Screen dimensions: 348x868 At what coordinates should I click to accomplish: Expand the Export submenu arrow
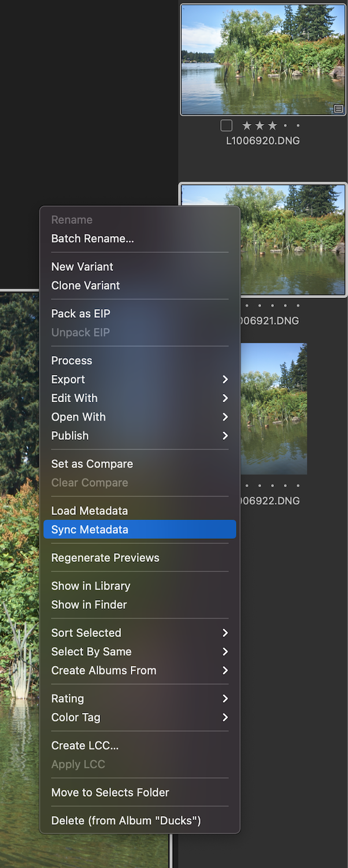[225, 380]
